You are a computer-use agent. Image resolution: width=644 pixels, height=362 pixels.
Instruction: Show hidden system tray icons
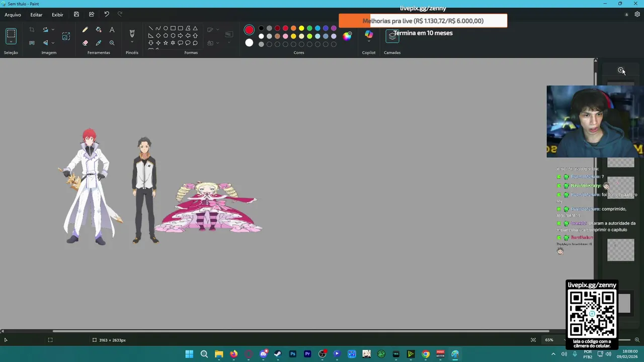click(x=553, y=354)
